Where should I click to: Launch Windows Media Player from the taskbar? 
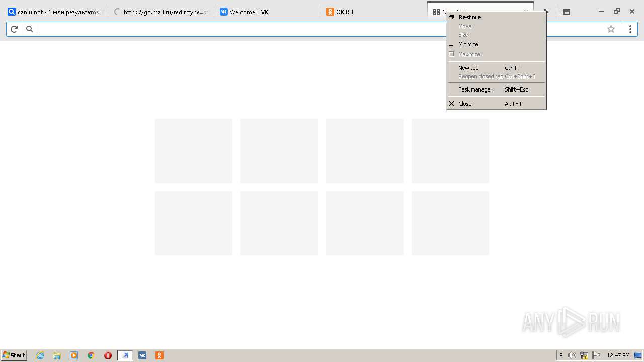pos(74,355)
